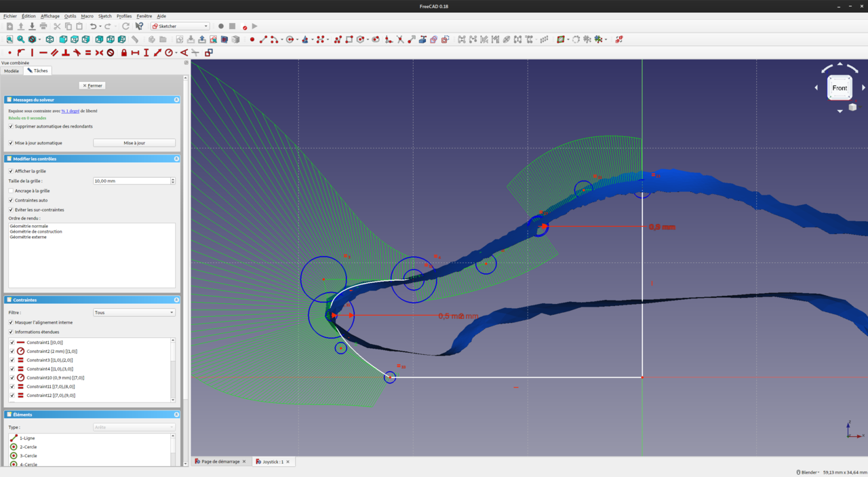Apply coincident point constraint

tap(9, 52)
